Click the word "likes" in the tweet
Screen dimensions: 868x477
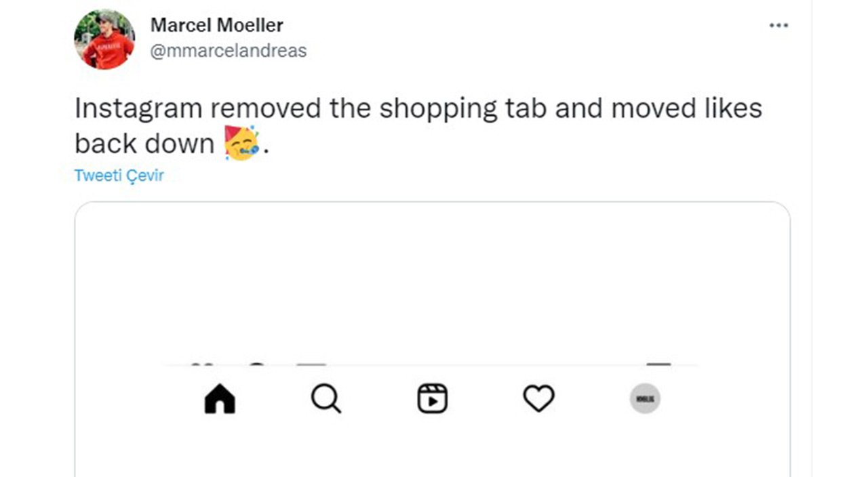[733, 108]
